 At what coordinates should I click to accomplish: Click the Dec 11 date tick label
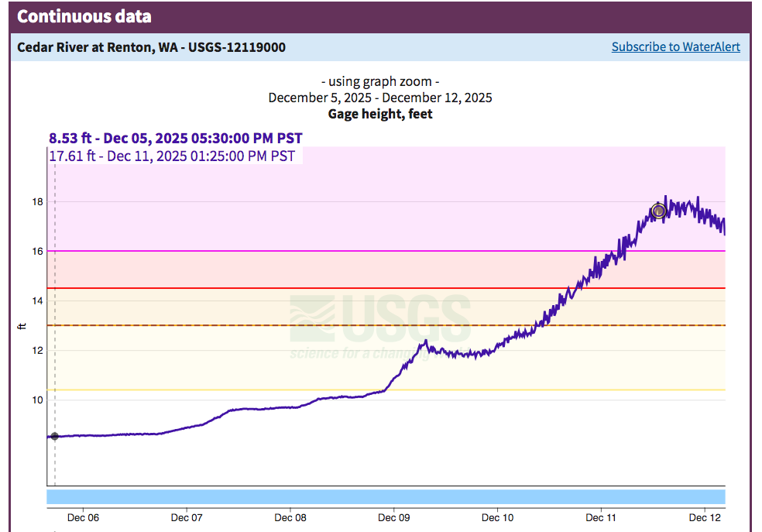[601, 517]
